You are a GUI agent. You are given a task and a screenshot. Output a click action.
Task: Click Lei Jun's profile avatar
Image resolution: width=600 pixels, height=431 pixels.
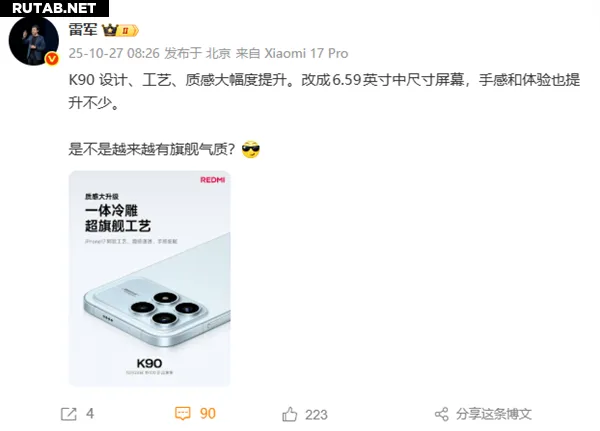tap(34, 41)
